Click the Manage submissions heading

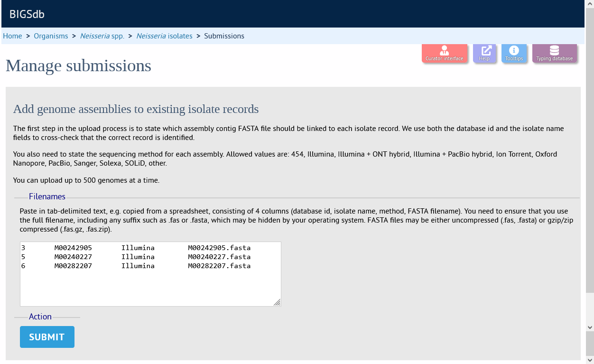pyautogui.click(x=78, y=65)
